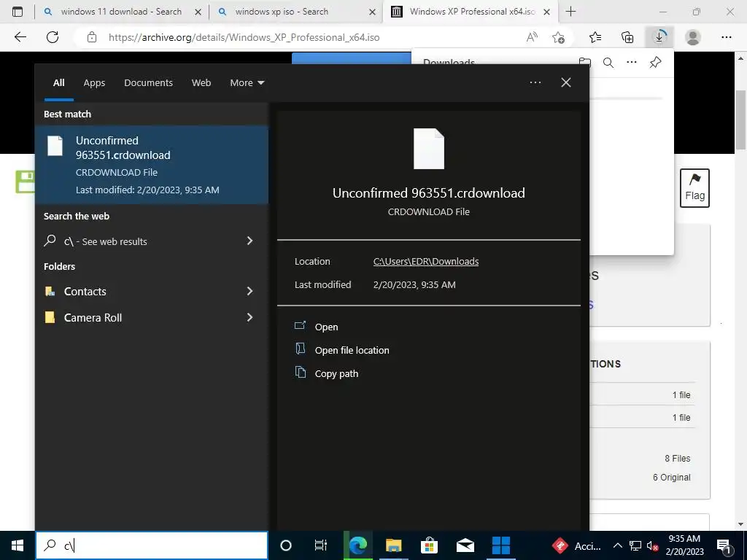Open the Edge profile avatar
Viewport: 747px width, 560px height.
[693, 37]
